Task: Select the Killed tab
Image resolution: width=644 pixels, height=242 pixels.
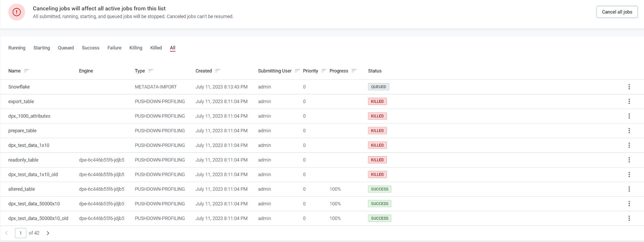Action: click(156, 48)
